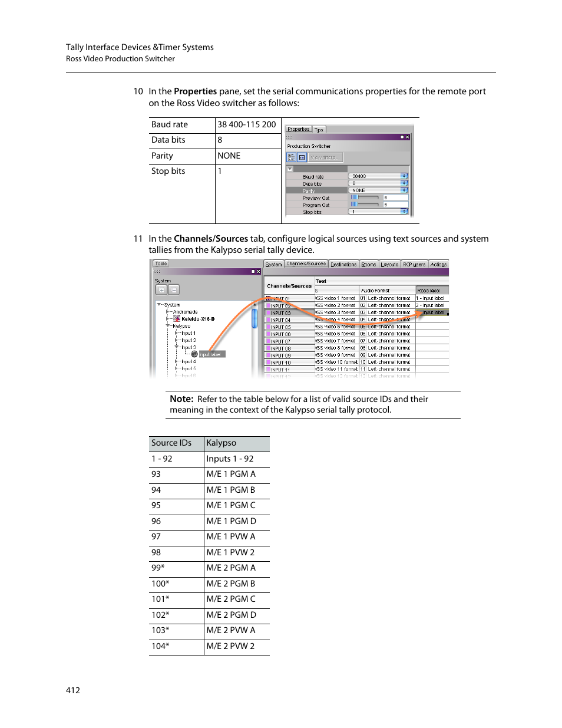Collapse the Kalypso tree node
This screenshot has height=728, width=562.
[x=168, y=325]
